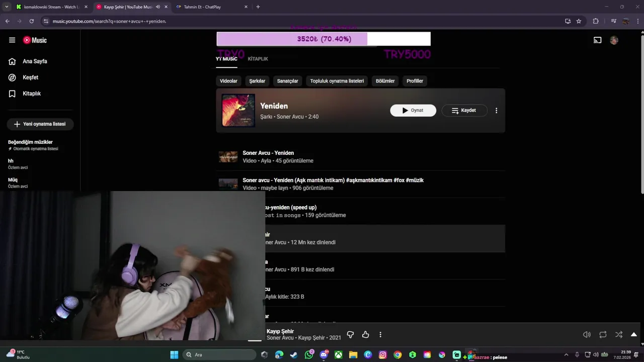Click the donation goal progress bar
This screenshot has height=362, width=644.
click(x=324, y=39)
